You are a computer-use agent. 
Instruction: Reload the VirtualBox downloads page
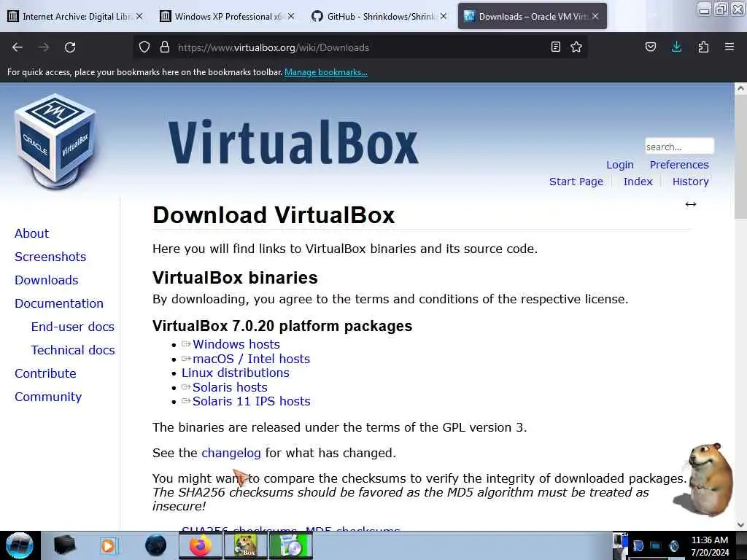[70, 47]
